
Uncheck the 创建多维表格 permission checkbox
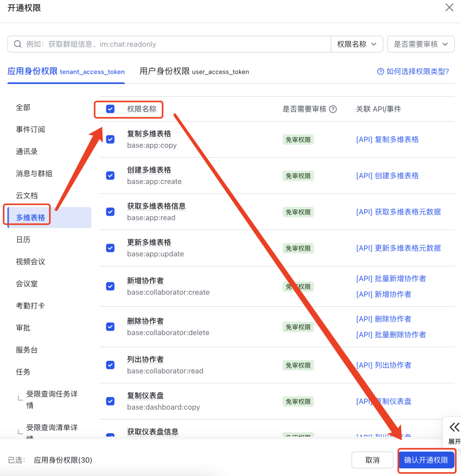coord(110,175)
